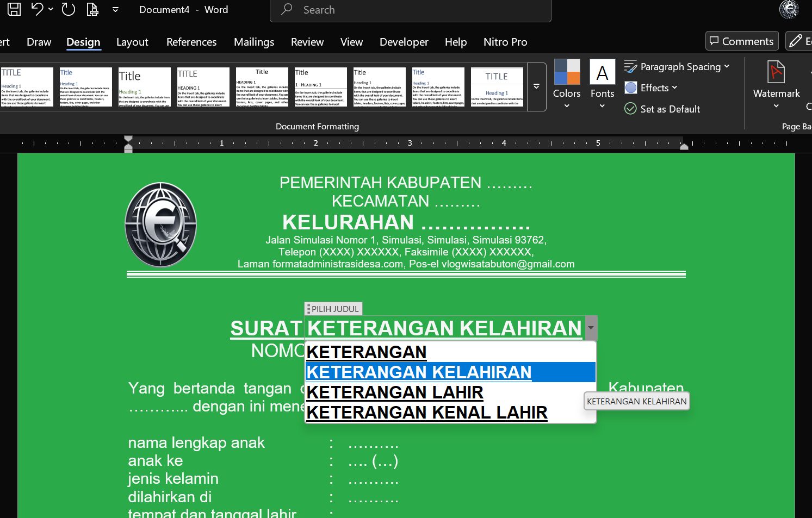This screenshot has height=518, width=812.
Task: Open the References tab
Action: pyautogui.click(x=191, y=42)
